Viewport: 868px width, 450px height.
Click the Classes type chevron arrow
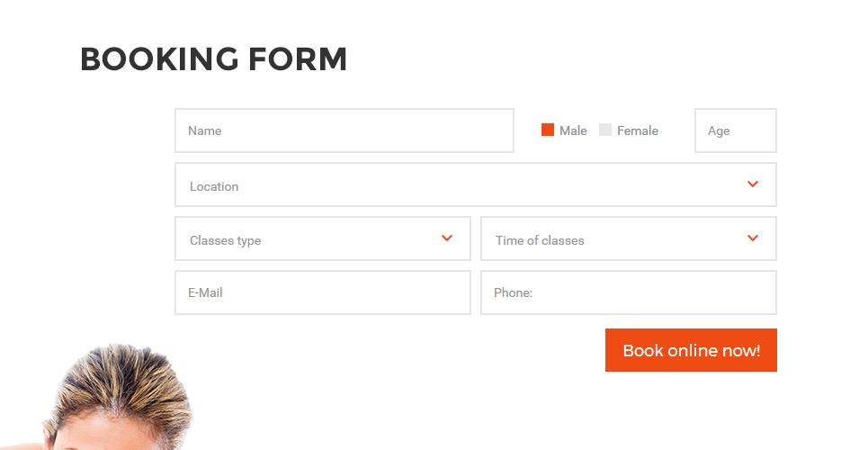(447, 238)
